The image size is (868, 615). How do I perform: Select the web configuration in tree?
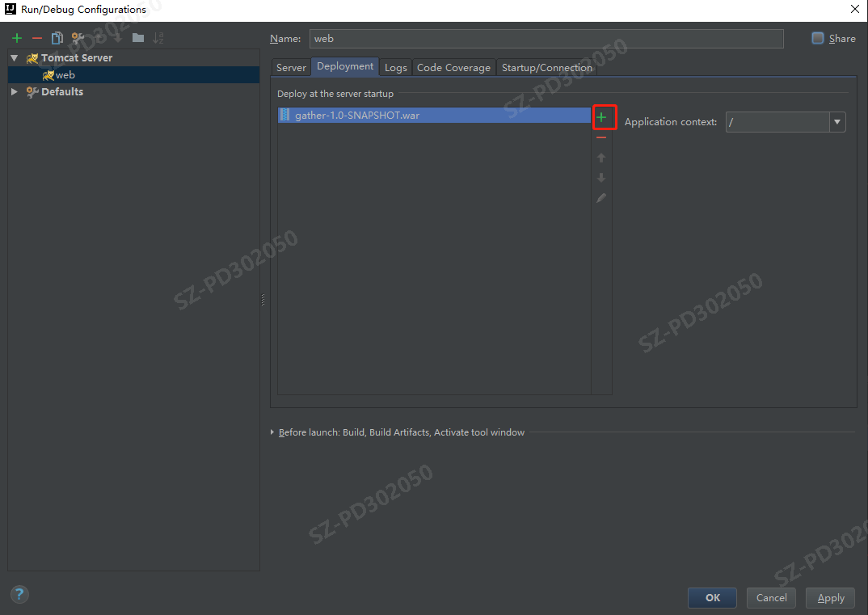(x=133, y=74)
